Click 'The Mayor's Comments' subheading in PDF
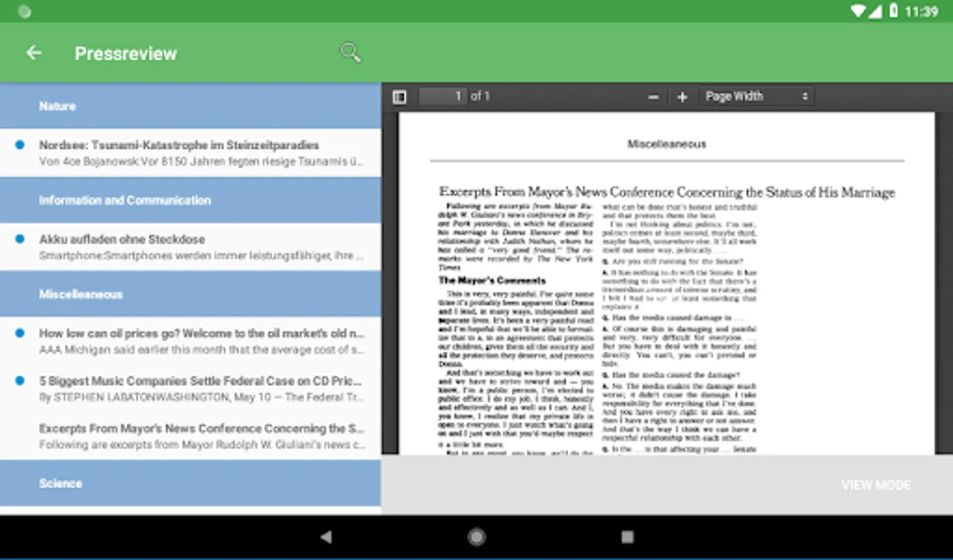This screenshot has height=560, width=953. [x=492, y=280]
